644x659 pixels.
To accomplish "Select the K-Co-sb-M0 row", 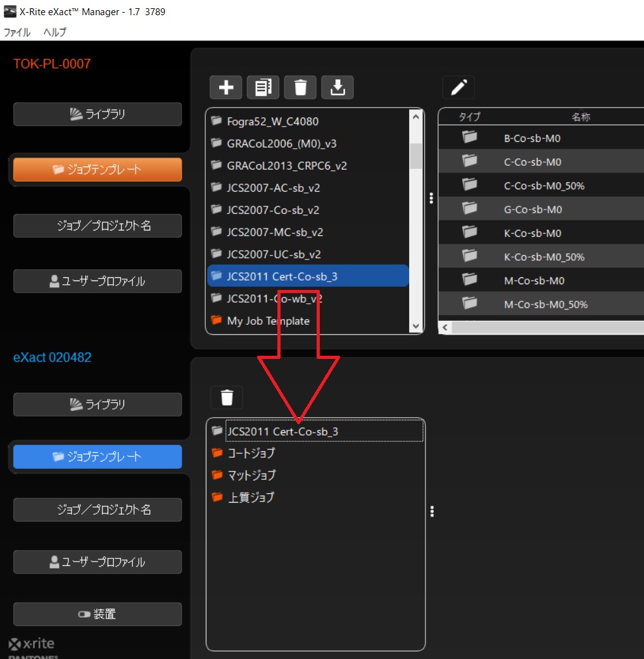I will (x=541, y=233).
